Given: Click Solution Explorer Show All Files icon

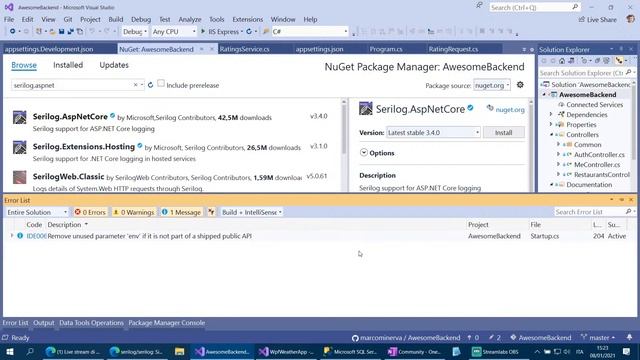Looking at the screenshot, I should 607,61.
